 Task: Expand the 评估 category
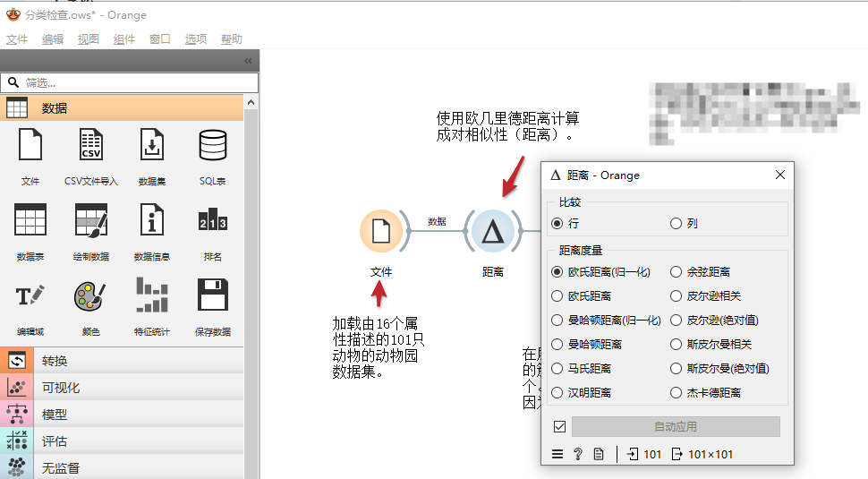tap(122, 441)
